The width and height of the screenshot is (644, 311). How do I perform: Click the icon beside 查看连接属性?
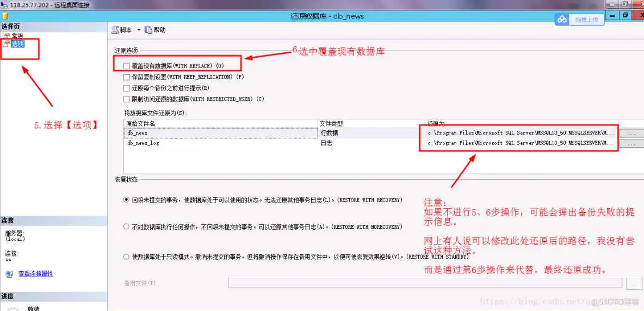pyautogui.click(x=9, y=273)
